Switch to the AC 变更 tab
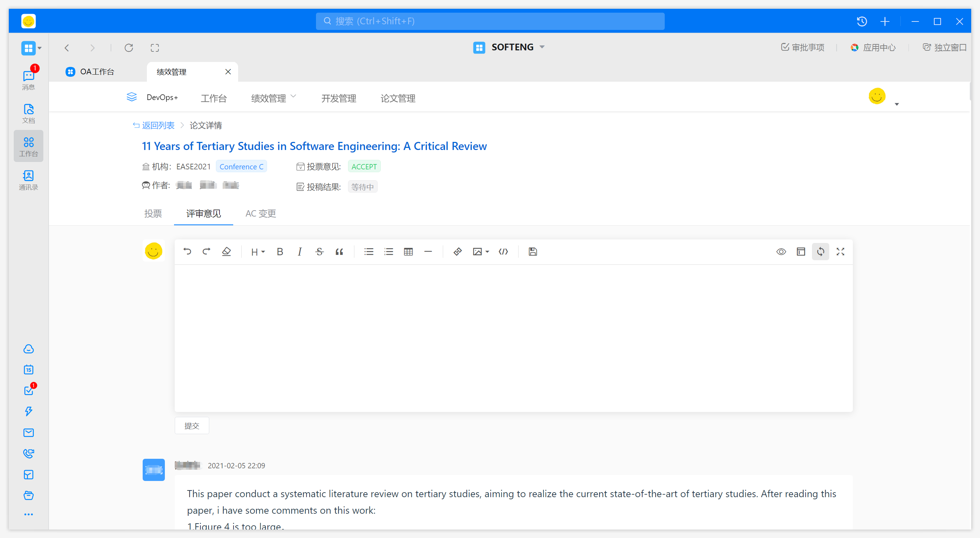The image size is (980, 538). click(261, 213)
